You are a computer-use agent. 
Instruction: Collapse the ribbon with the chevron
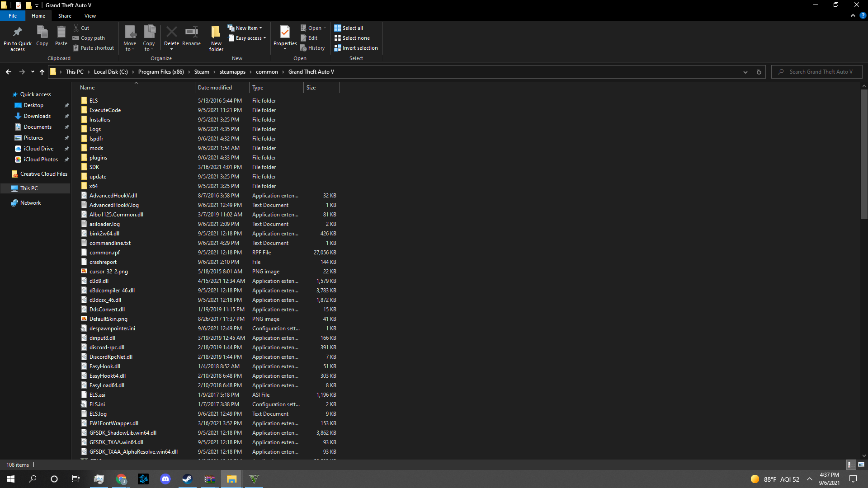(853, 16)
